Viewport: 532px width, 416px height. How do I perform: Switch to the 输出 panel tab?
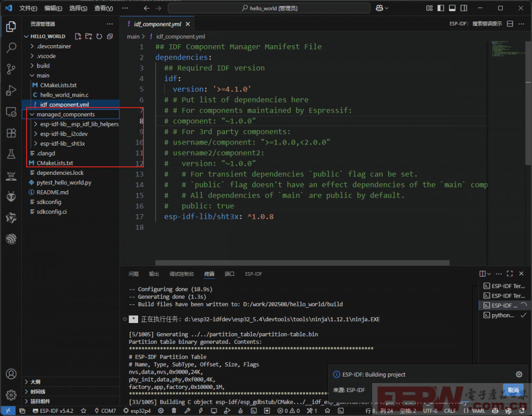(x=154, y=274)
